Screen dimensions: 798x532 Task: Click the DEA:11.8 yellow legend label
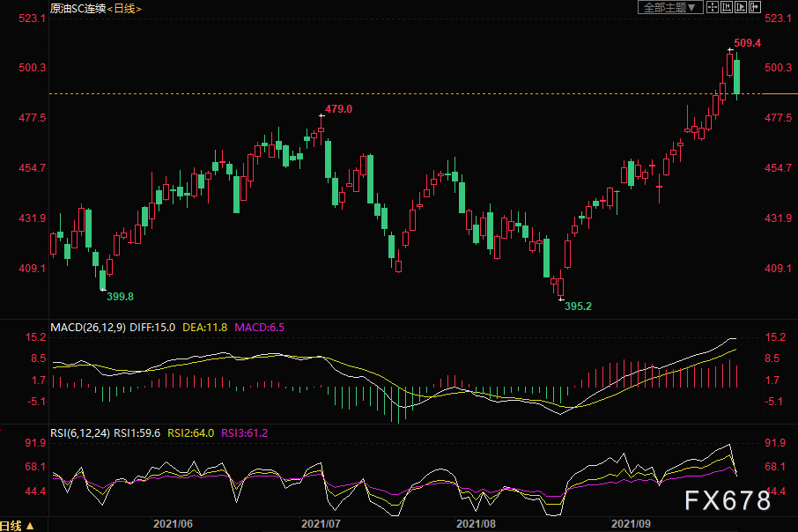pos(204,328)
